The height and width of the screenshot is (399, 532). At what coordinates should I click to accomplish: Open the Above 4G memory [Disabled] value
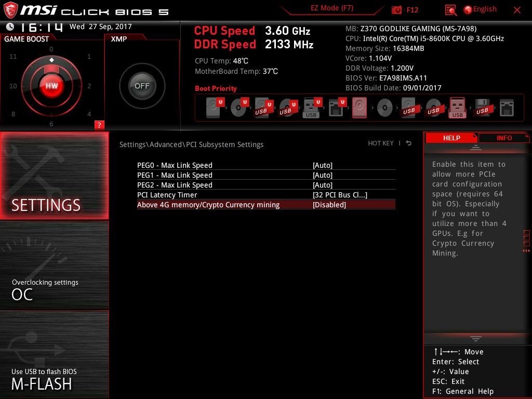click(x=329, y=205)
